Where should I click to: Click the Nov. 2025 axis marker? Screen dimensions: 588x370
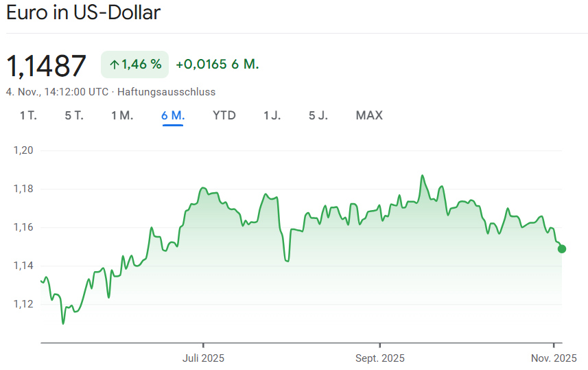point(554,358)
